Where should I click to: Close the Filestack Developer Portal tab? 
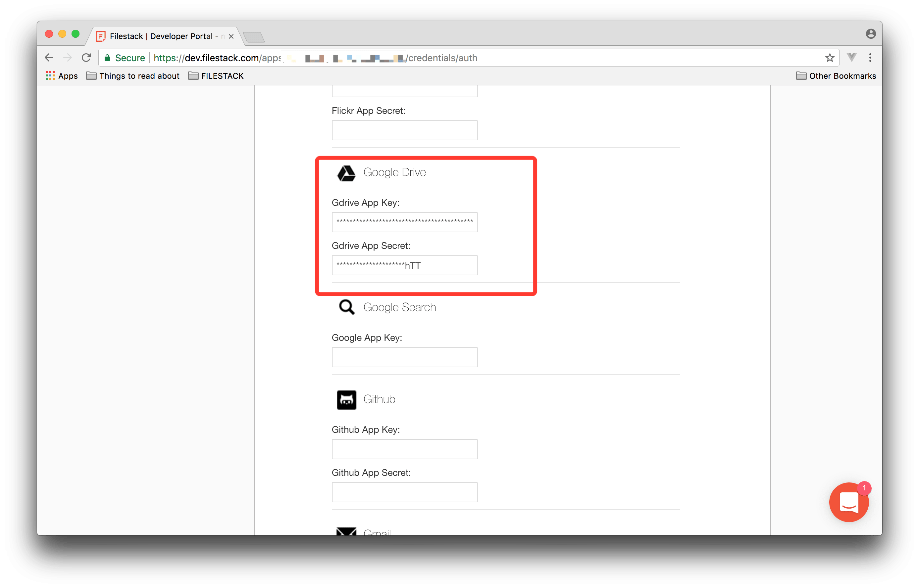(231, 36)
